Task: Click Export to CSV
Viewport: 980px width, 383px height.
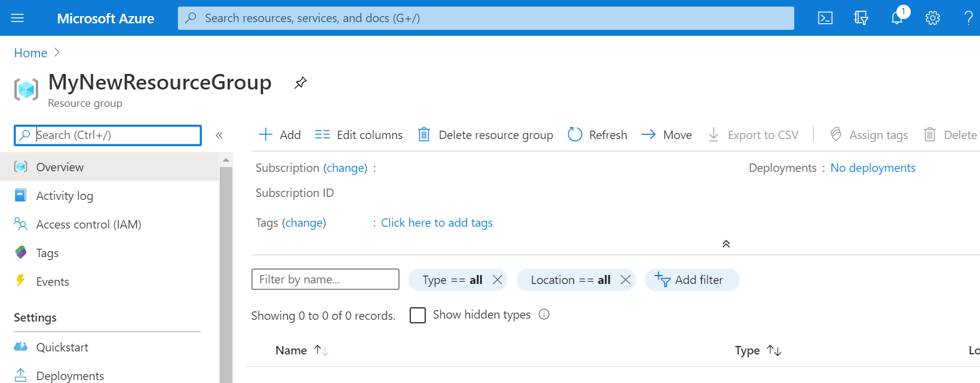Action: click(x=753, y=135)
